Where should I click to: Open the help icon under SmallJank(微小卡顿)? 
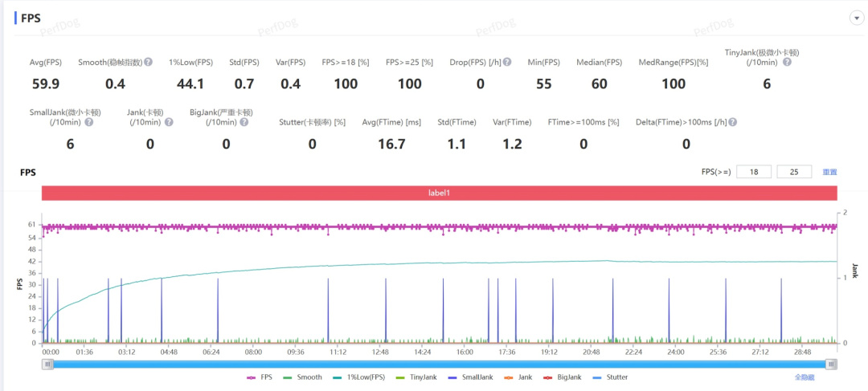(88, 122)
